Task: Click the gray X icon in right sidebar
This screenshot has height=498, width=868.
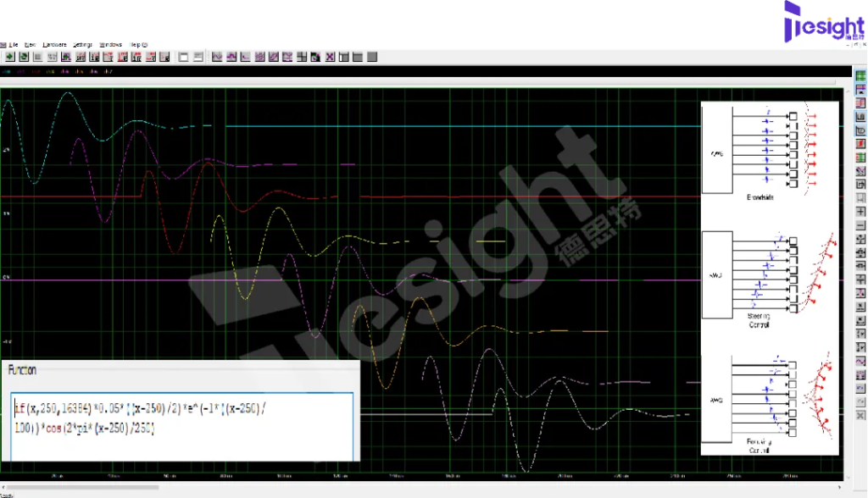Action: tap(861, 416)
